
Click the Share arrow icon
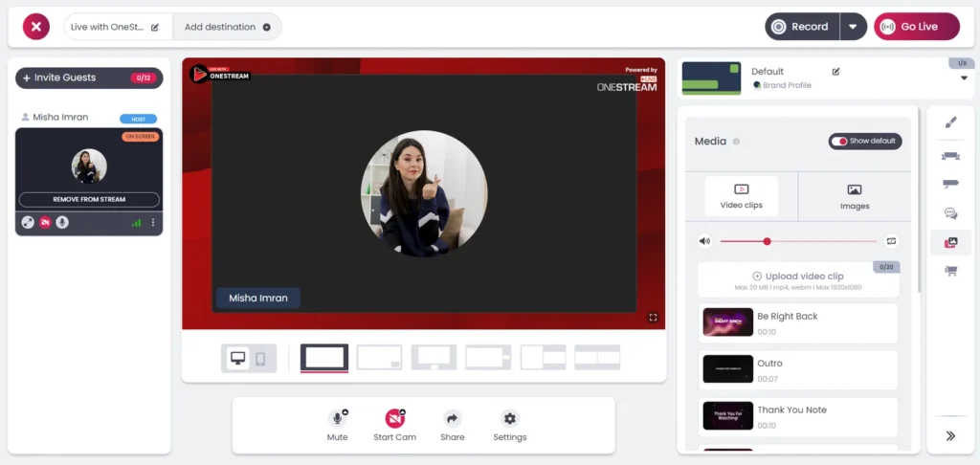[452, 419]
